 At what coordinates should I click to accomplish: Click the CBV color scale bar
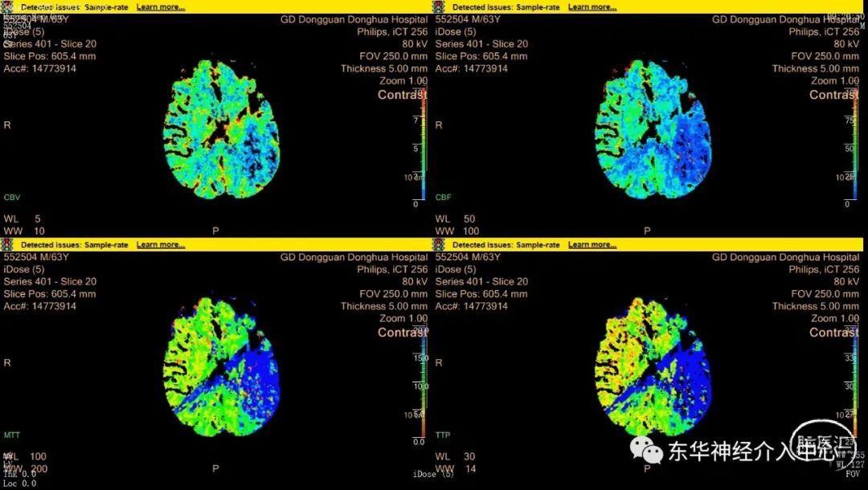tap(424, 146)
